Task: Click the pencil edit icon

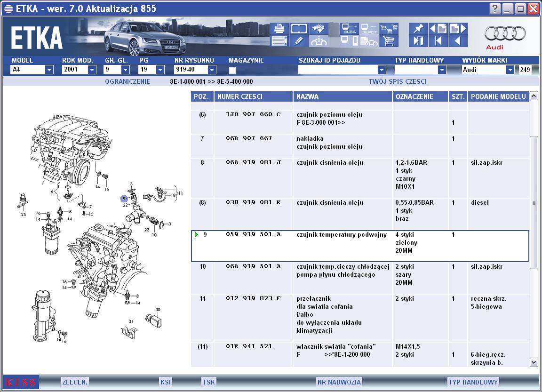Action: tap(299, 41)
